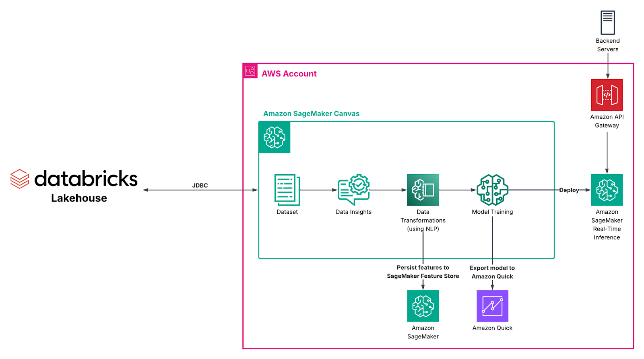Image resolution: width=644 pixels, height=359 pixels.
Task: Click the AWS Account title
Action: (x=289, y=74)
